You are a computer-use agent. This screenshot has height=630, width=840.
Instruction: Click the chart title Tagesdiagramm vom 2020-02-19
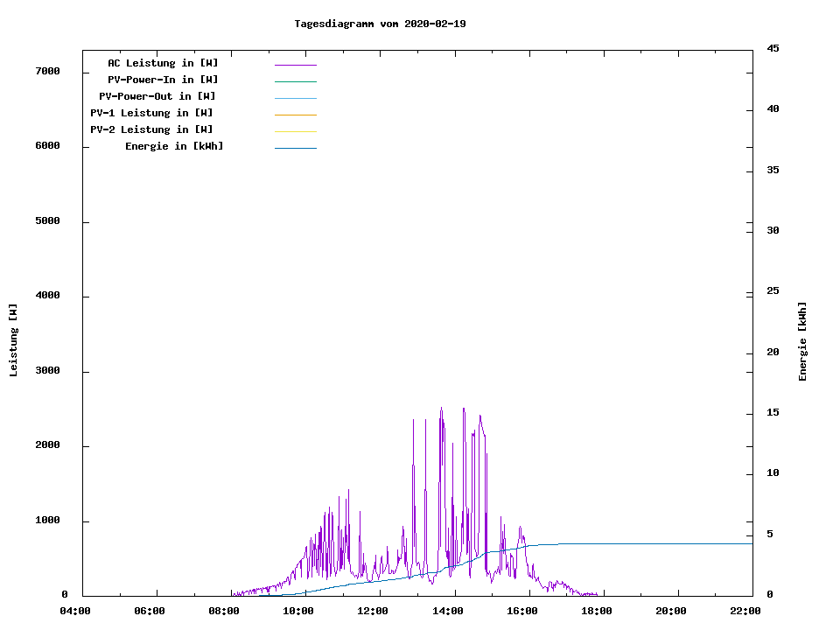point(380,24)
